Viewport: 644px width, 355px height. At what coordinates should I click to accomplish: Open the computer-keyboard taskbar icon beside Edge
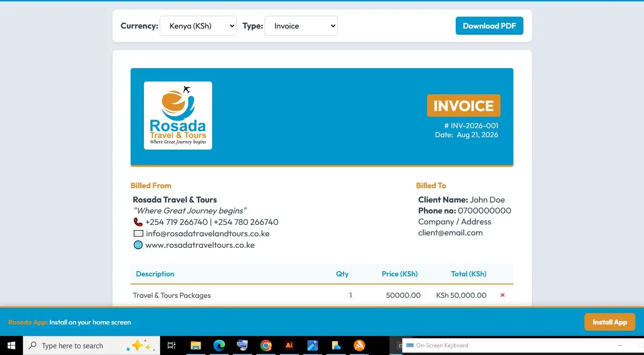[242, 345]
